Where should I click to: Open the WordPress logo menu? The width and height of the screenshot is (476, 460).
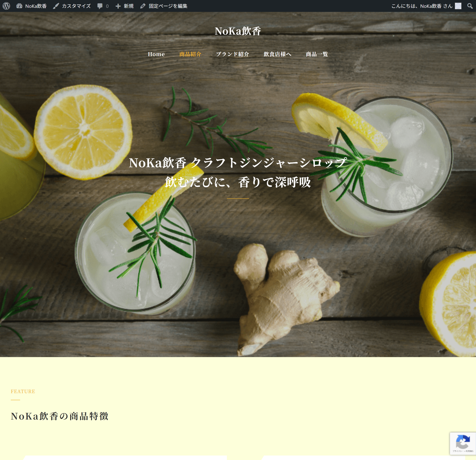(x=6, y=6)
